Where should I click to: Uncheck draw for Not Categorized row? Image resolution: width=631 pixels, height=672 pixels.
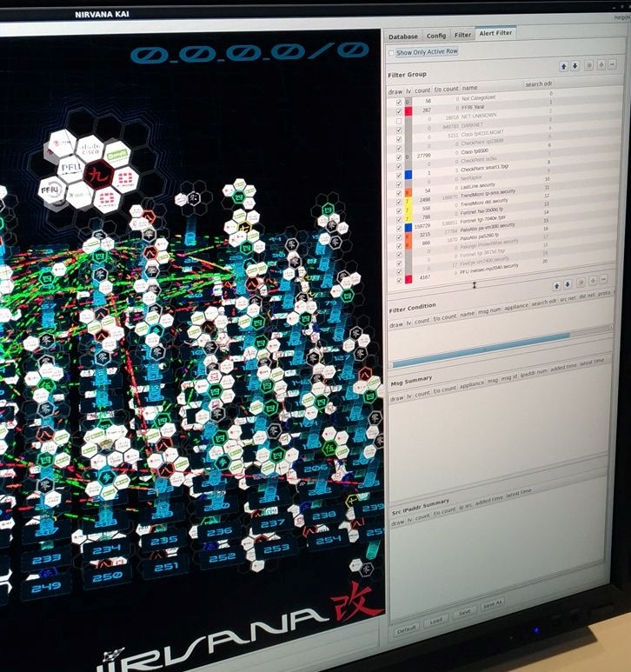click(399, 103)
